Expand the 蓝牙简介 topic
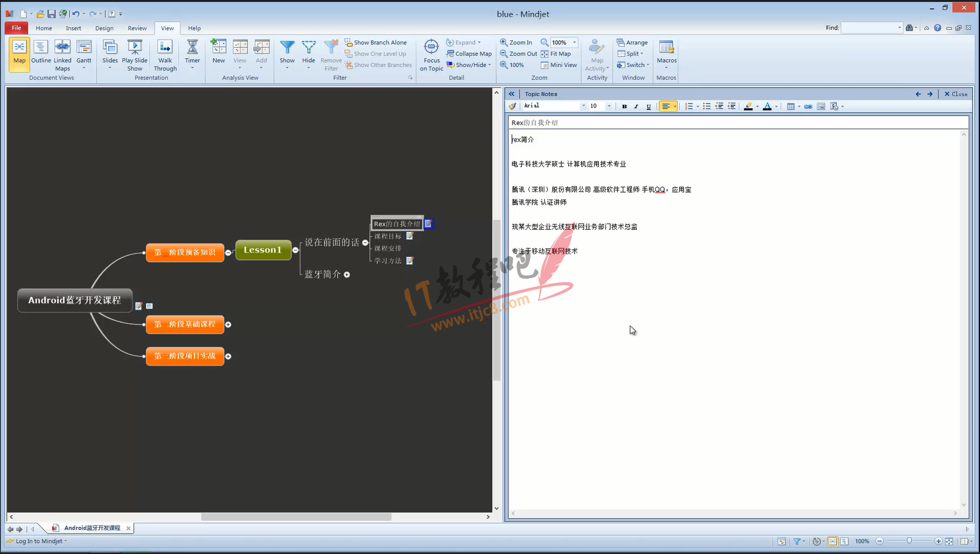 click(347, 275)
